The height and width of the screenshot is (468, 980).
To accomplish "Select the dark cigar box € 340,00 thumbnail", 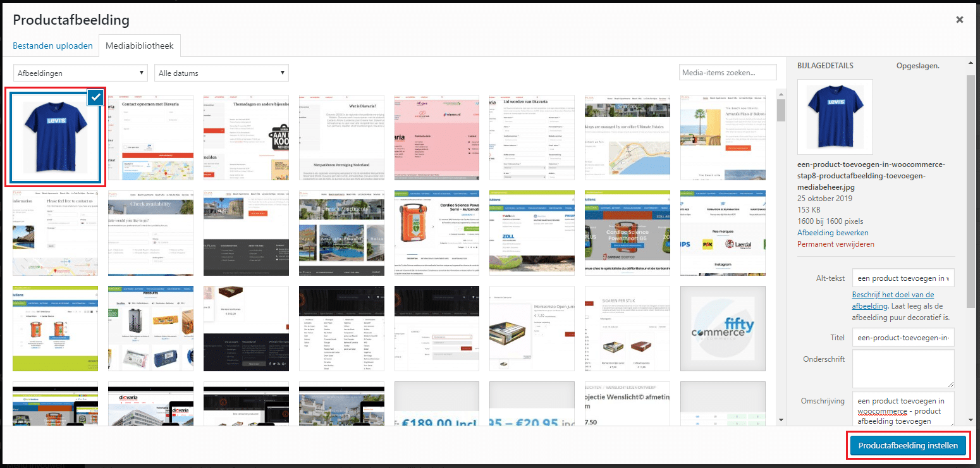I will tap(246, 328).
